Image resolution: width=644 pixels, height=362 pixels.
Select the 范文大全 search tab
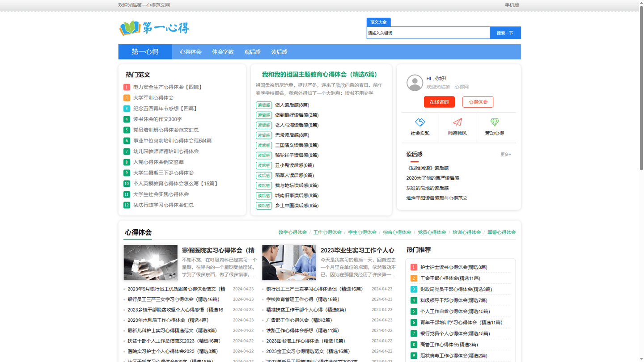378,22
